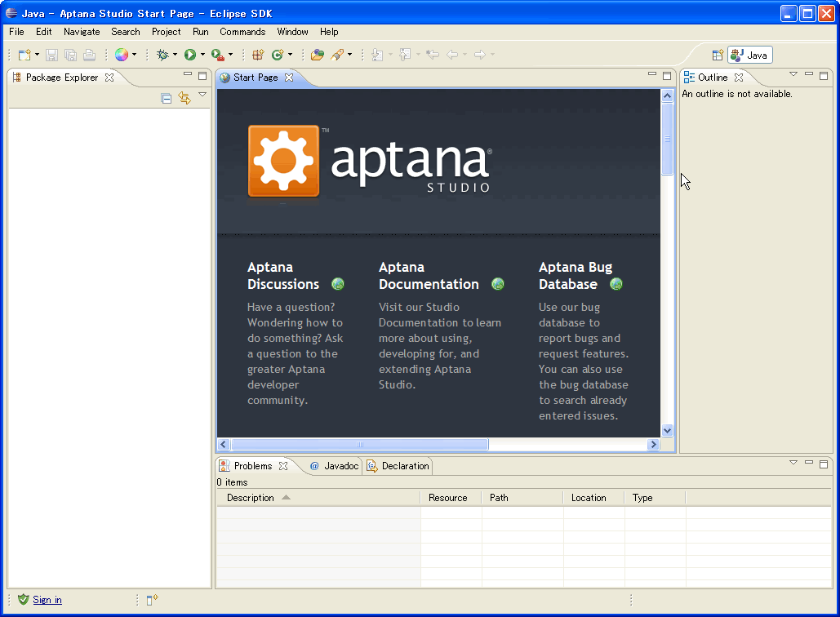Click the Open Type folder icon
Viewport: 840px width, 617px height.
coord(318,55)
